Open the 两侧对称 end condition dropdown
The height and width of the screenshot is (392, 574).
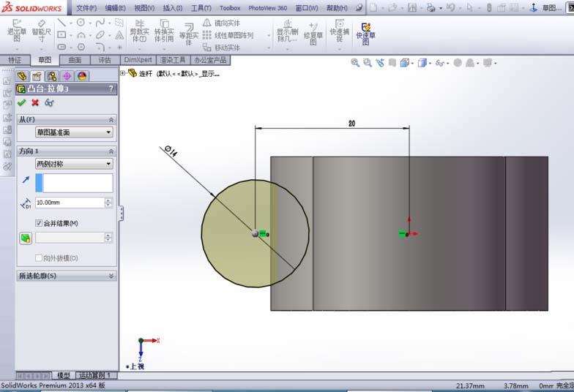pyautogui.click(x=74, y=164)
